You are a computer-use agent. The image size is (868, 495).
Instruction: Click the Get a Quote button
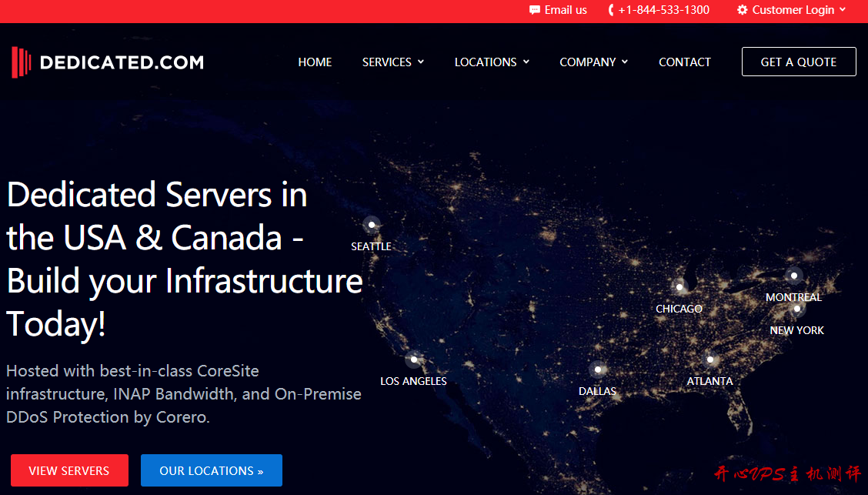[x=798, y=62]
